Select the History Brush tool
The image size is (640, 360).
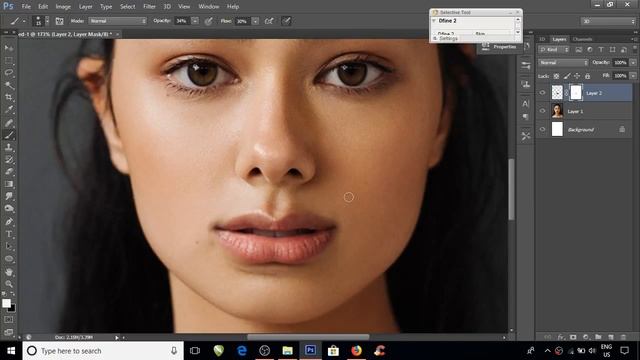click(x=9, y=159)
